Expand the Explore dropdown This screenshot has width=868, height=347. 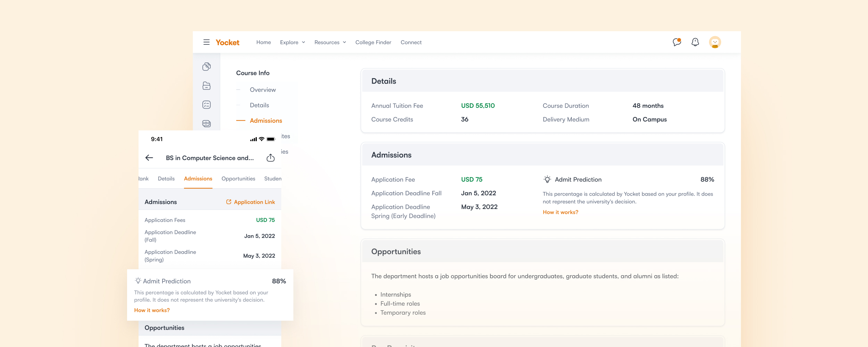[x=292, y=42]
